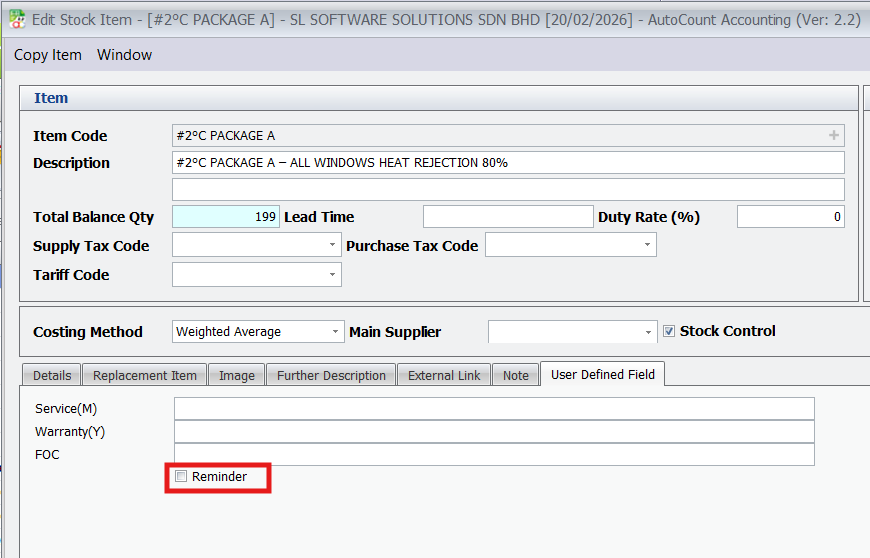Toggle the Stock Control checkbox
870x558 pixels.
pyautogui.click(x=670, y=331)
